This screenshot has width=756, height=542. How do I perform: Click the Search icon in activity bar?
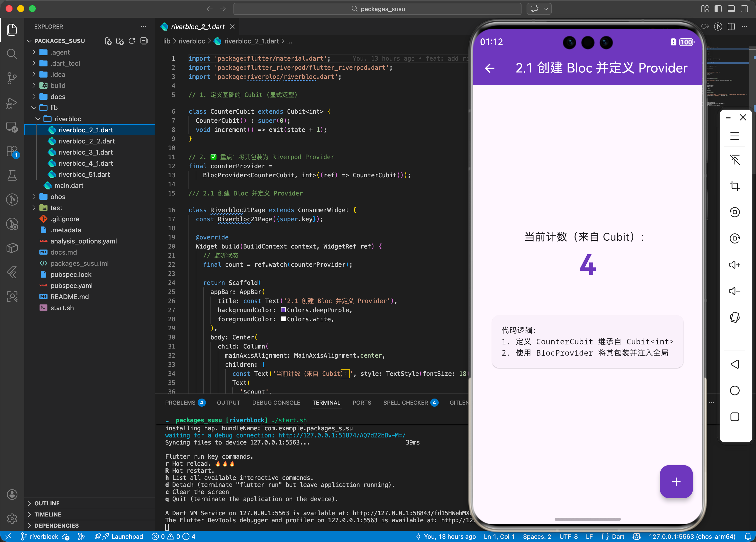point(12,54)
